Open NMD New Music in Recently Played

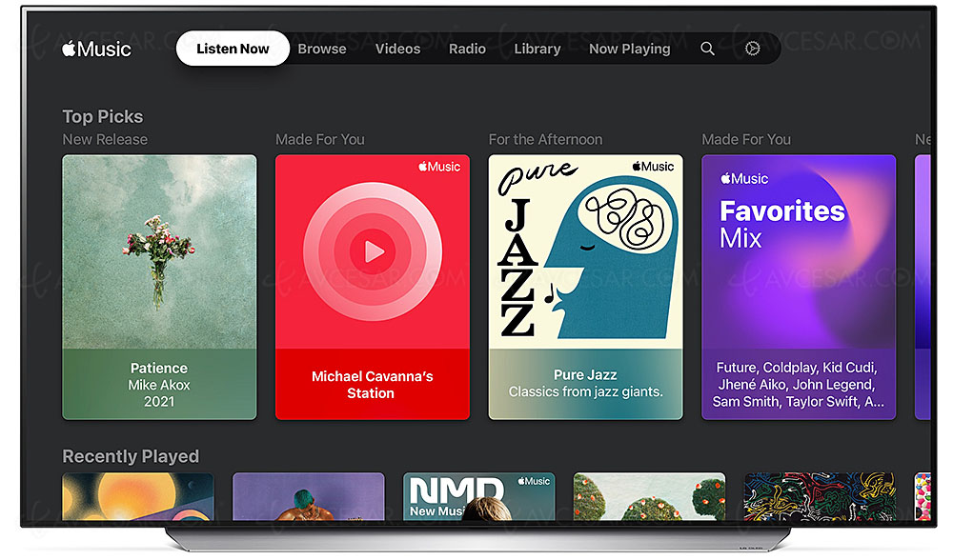point(478,496)
